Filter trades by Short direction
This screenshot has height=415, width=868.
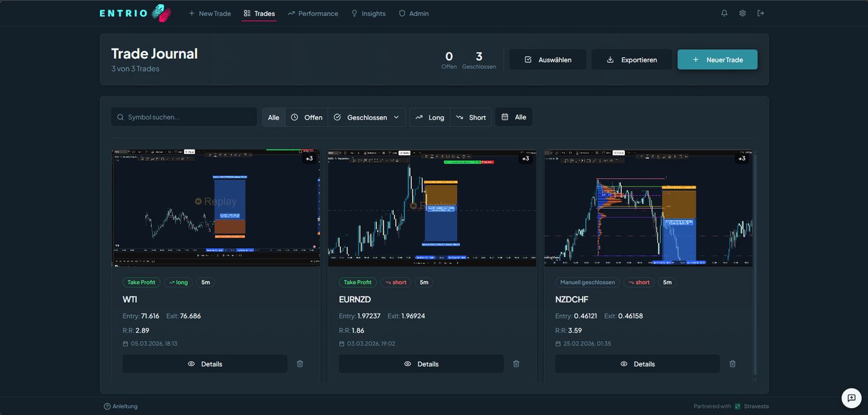click(x=471, y=117)
